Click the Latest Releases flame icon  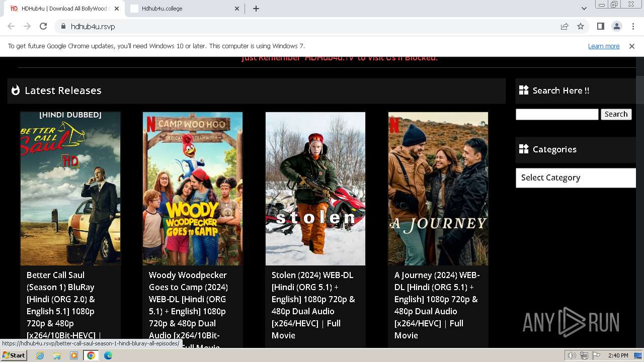point(16,90)
